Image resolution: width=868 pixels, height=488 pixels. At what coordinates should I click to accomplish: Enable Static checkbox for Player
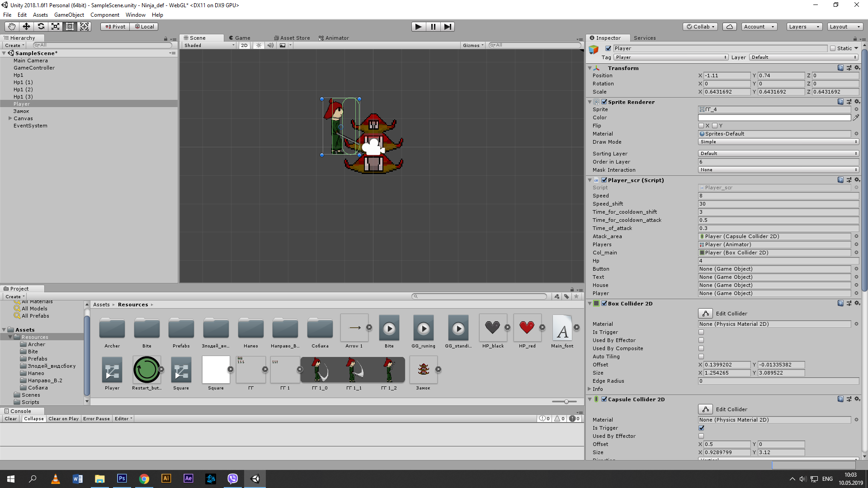pyautogui.click(x=833, y=48)
